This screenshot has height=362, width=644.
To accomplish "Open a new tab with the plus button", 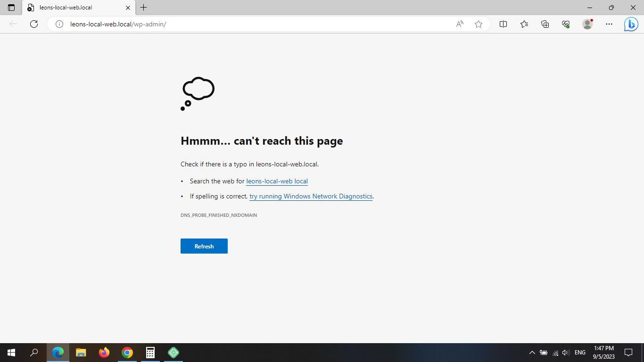I will tap(144, 8).
